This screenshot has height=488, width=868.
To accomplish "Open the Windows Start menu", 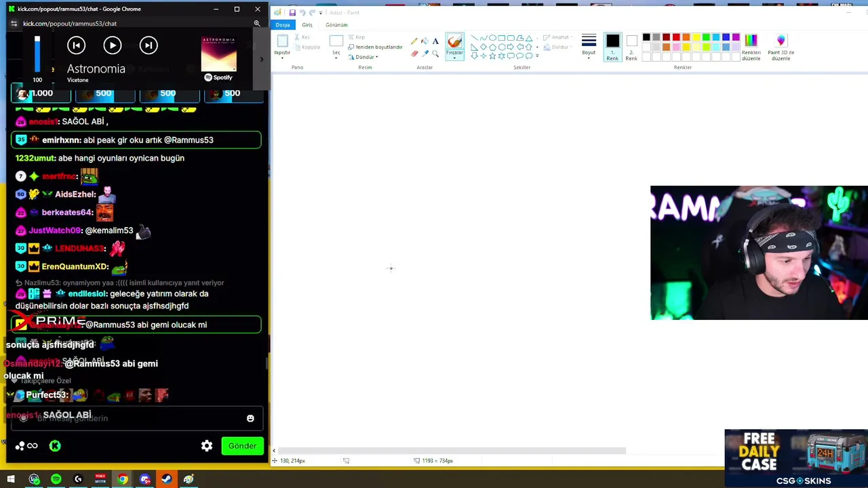I will 11,479.
